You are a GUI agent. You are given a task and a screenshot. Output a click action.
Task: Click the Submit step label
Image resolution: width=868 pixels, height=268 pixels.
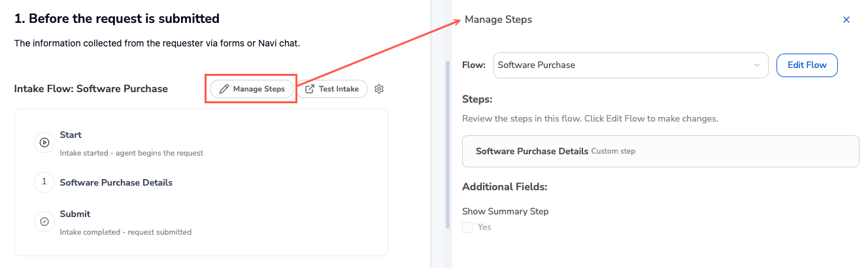(75, 214)
